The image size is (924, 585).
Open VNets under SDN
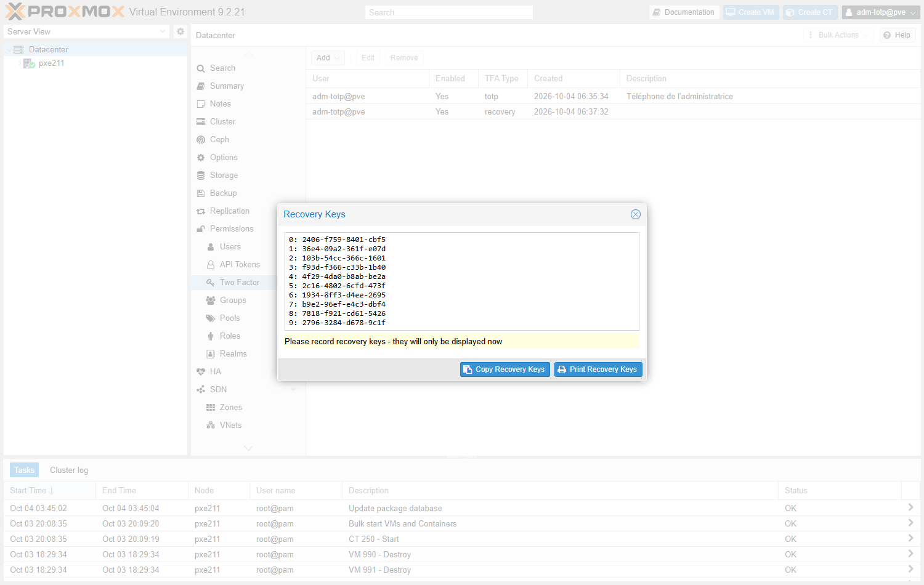(230, 426)
